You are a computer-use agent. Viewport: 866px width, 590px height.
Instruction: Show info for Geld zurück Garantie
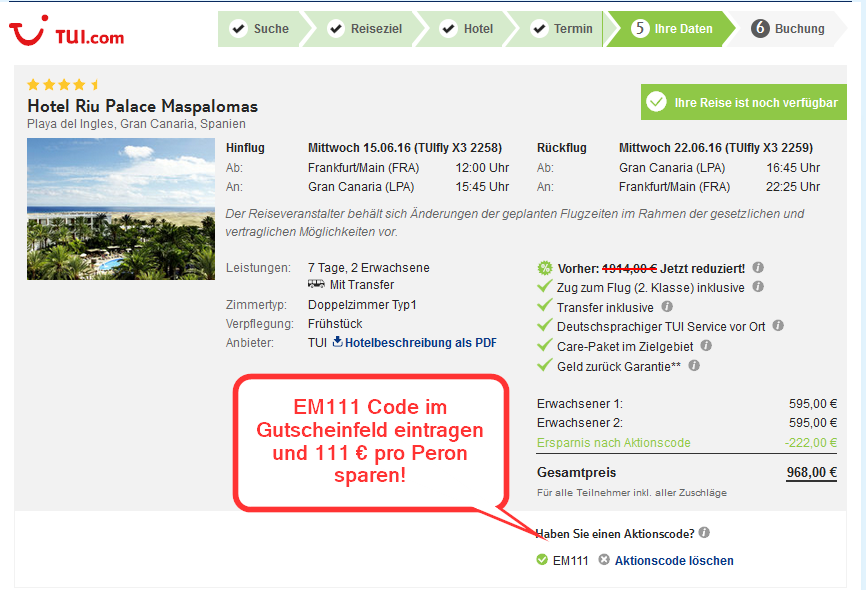click(694, 365)
